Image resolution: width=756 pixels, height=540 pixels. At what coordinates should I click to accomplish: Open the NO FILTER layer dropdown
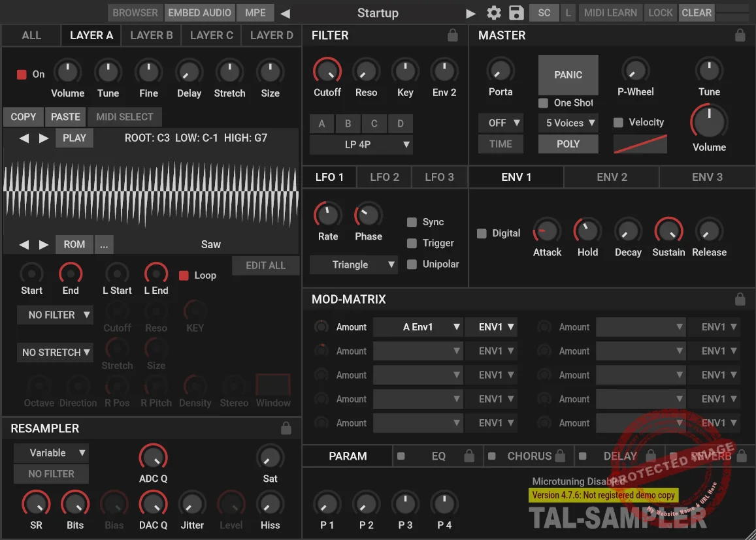click(x=55, y=315)
